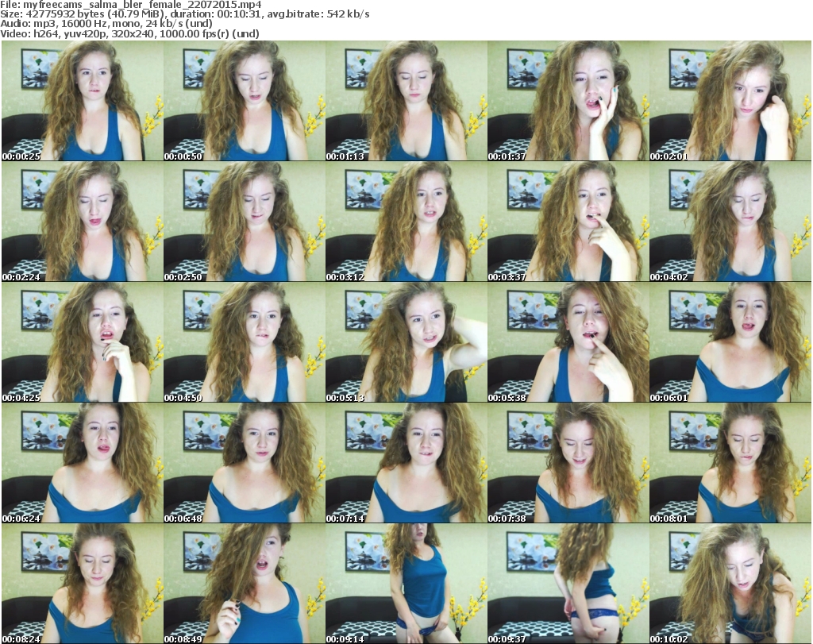The image size is (813, 644).
Task: Open the frame stamped 00:04:50
Action: coord(245,342)
